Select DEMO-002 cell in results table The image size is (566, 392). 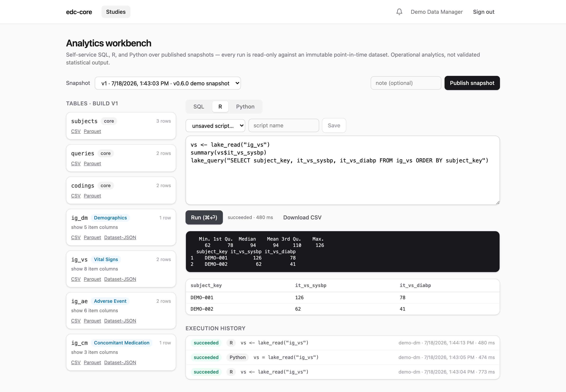coord(202,309)
